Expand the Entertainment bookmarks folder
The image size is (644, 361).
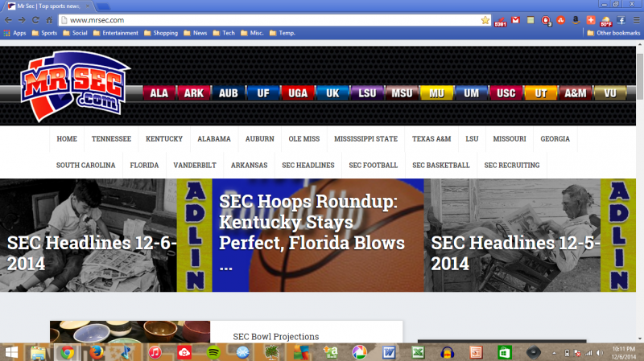pyautogui.click(x=116, y=33)
